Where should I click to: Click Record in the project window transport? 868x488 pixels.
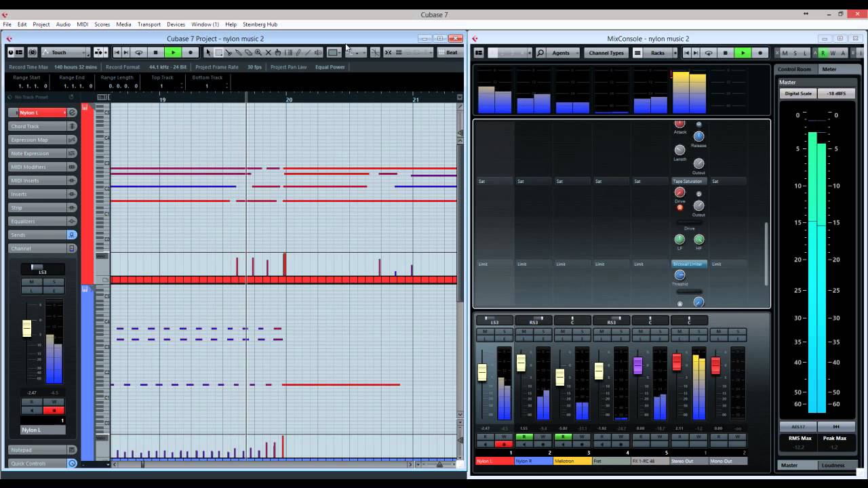coord(191,52)
